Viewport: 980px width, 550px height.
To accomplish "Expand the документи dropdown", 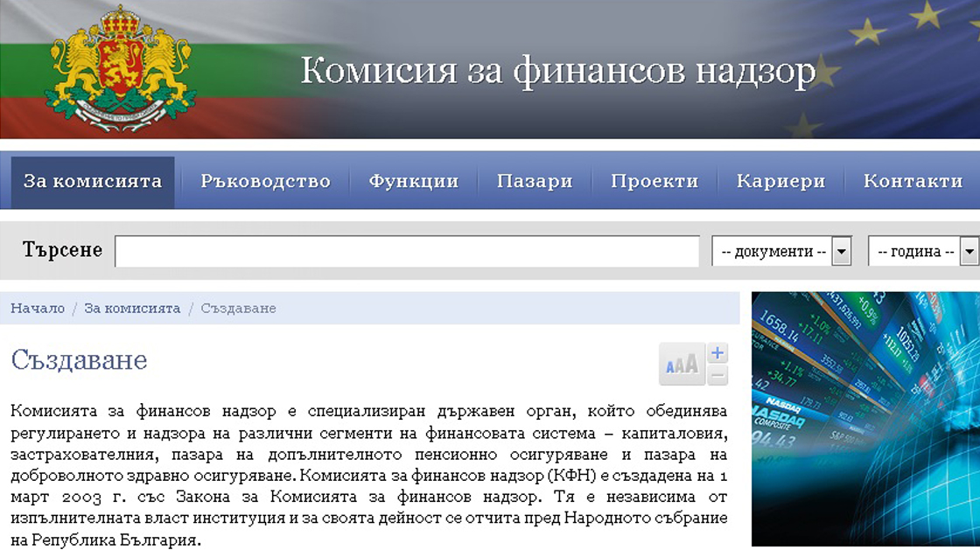I will click(x=781, y=252).
